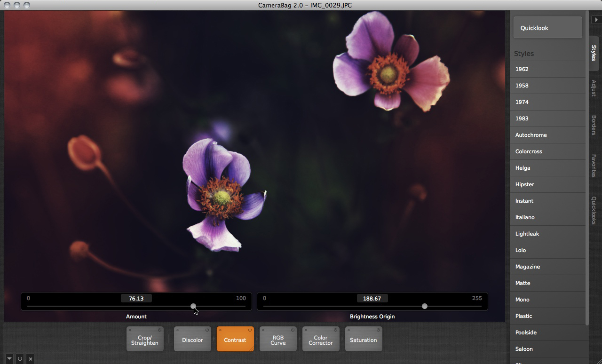
Task: Toggle power on the Discolor tile
Action: (207, 330)
